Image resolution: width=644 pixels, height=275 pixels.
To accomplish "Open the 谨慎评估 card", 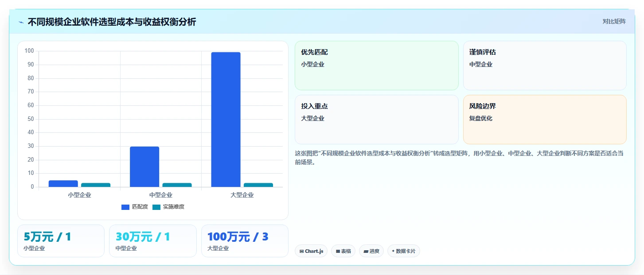I will tap(545, 66).
